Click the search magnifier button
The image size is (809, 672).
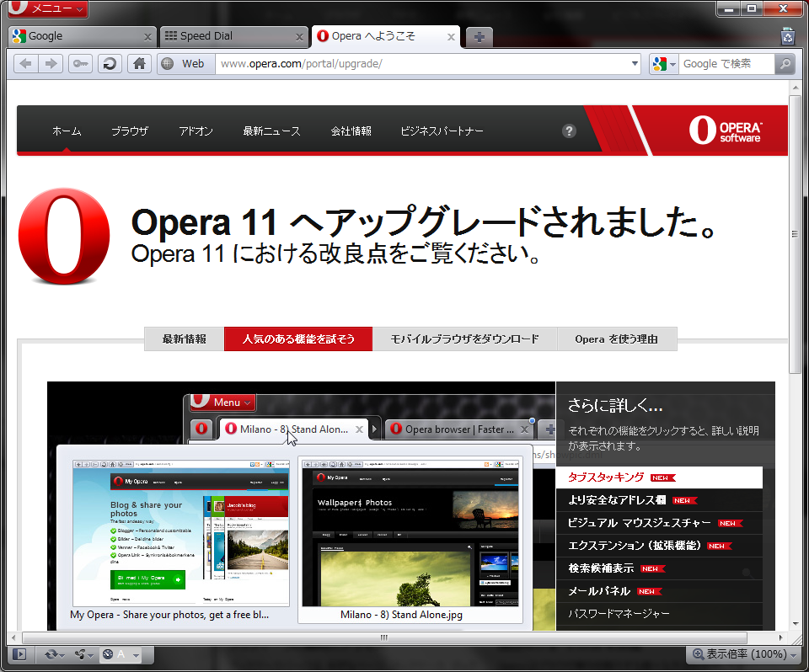tap(785, 63)
